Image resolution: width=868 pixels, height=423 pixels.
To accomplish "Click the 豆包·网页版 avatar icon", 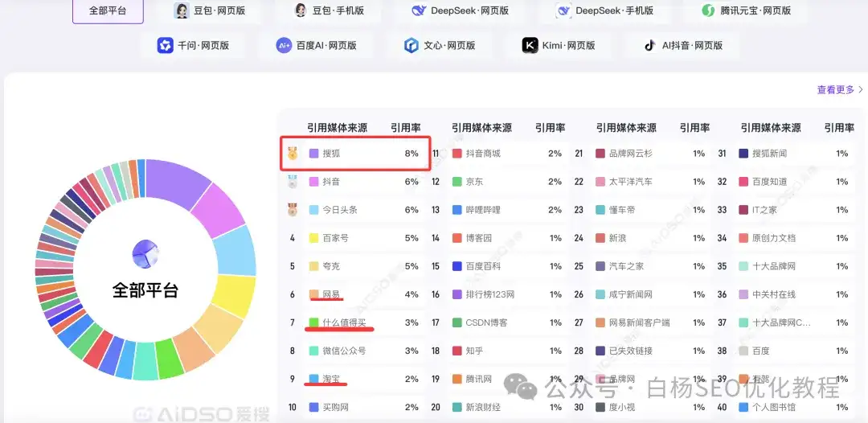I will click(182, 10).
